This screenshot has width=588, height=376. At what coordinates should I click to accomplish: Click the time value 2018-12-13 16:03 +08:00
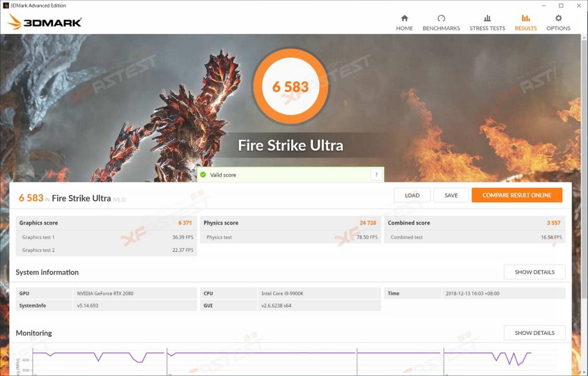473,293
